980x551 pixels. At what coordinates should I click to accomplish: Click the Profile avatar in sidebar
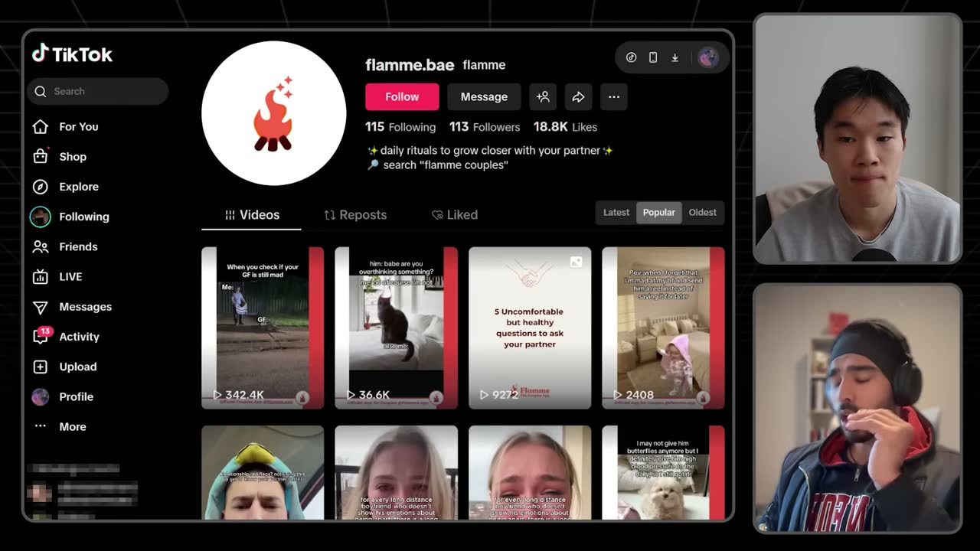41,396
